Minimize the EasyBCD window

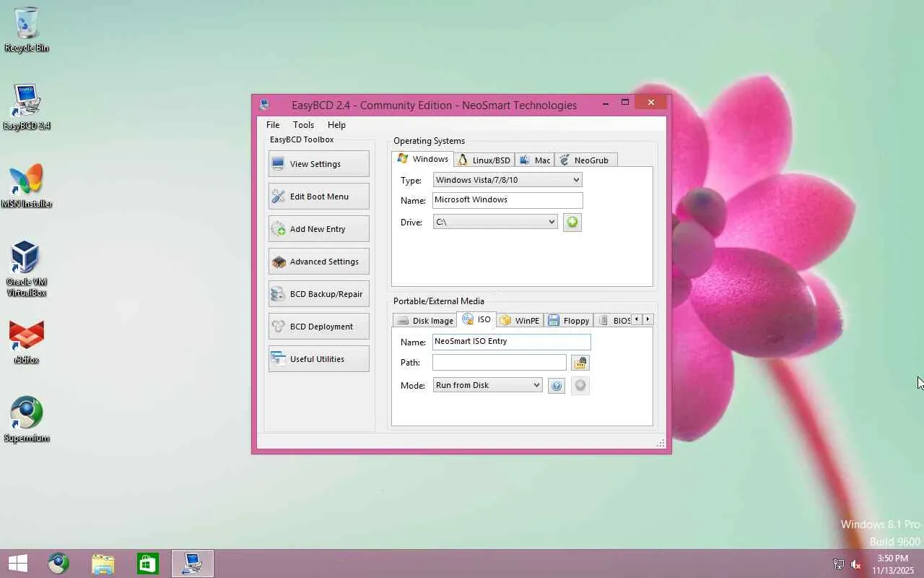(606, 103)
